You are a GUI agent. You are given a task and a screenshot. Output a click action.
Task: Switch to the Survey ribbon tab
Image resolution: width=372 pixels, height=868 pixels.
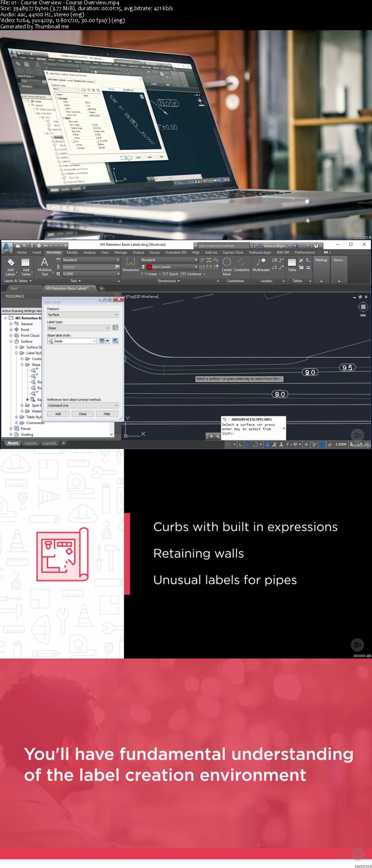pos(154,252)
